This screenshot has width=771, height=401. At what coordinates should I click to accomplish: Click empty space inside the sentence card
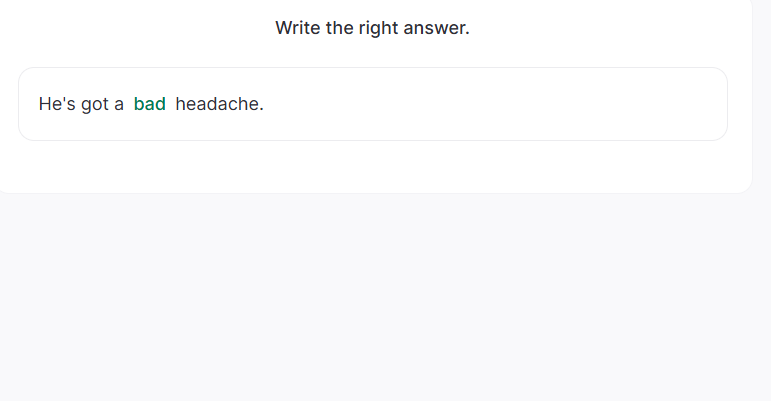tap(500, 104)
